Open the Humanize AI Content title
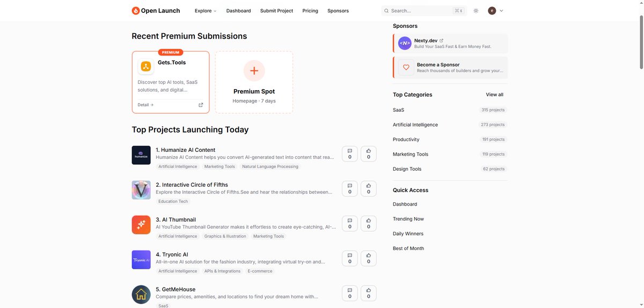This screenshot has height=308, width=644. click(x=185, y=150)
